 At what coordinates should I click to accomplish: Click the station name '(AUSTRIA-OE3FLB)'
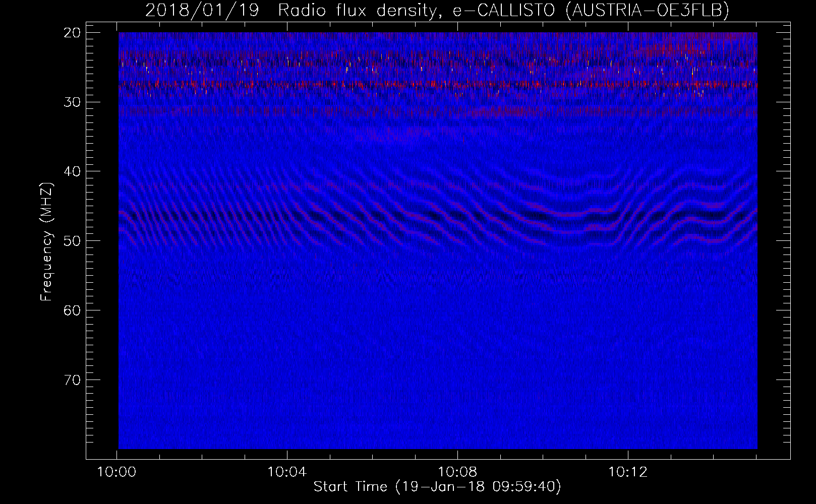[x=648, y=11]
